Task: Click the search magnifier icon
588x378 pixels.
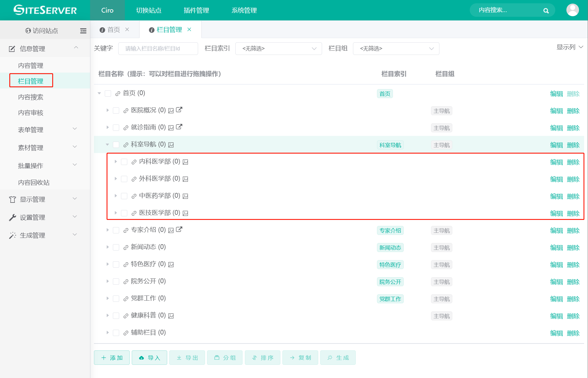Action: (x=546, y=11)
